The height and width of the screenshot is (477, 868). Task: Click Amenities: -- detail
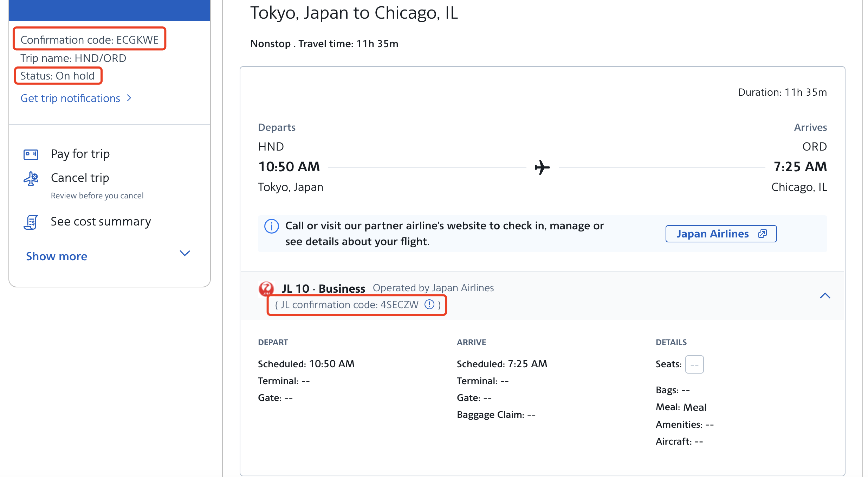685,424
